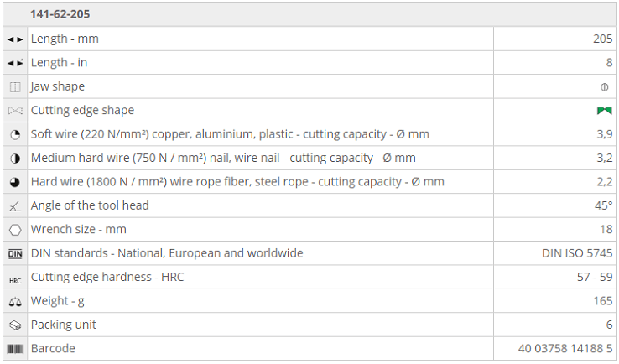The height and width of the screenshot is (364, 619).
Task: Click the DIN standards icon
Action: click(x=15, y=253)
